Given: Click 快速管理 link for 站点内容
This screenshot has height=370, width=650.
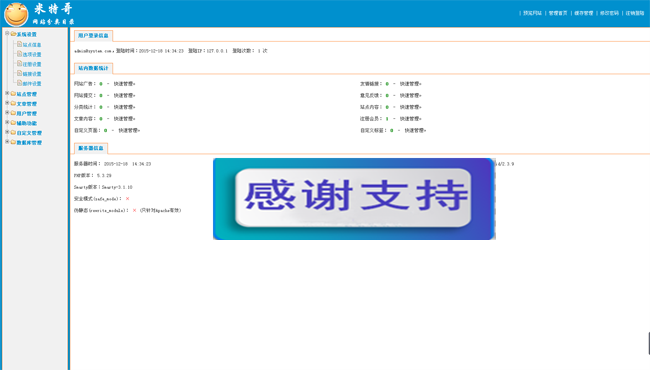Looking at the screenshot, I should coord(410,107).
